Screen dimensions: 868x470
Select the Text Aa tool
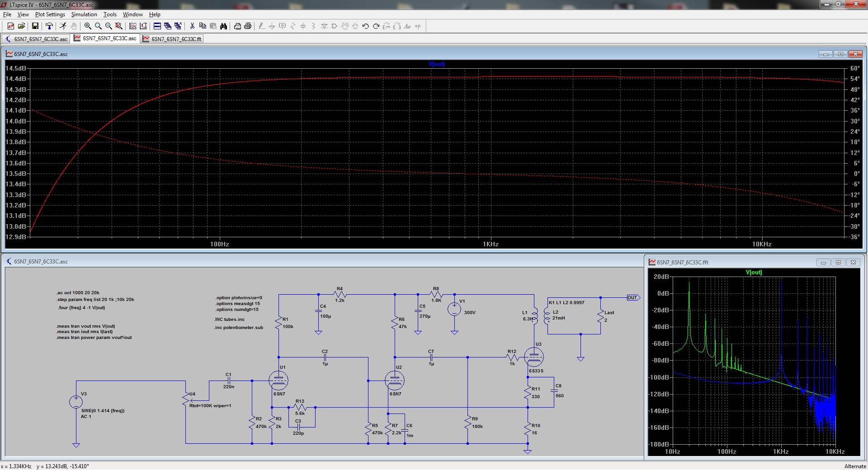(x=407, y=26)
